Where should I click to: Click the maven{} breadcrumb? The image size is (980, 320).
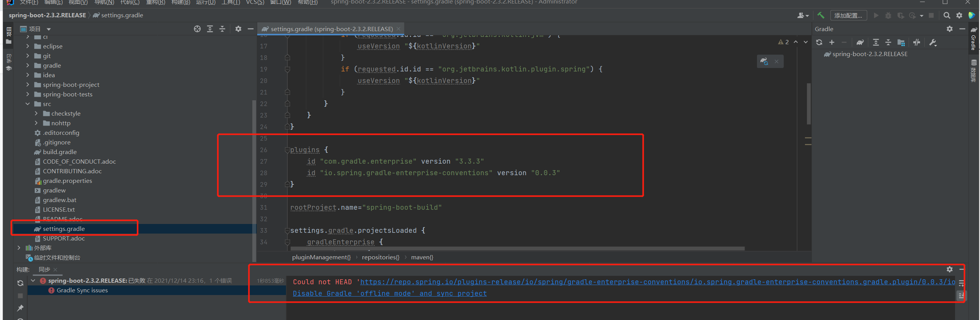[x=422, y=257]
